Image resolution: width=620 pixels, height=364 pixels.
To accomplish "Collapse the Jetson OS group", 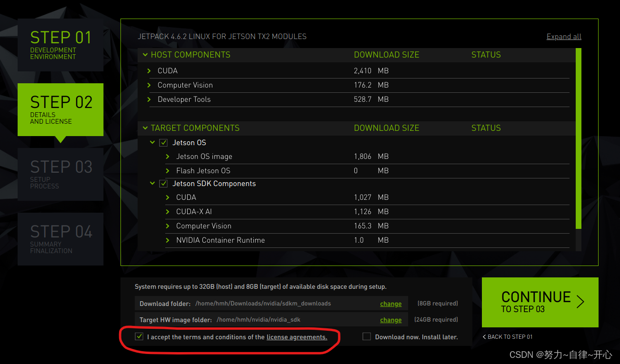I will 152,142.
